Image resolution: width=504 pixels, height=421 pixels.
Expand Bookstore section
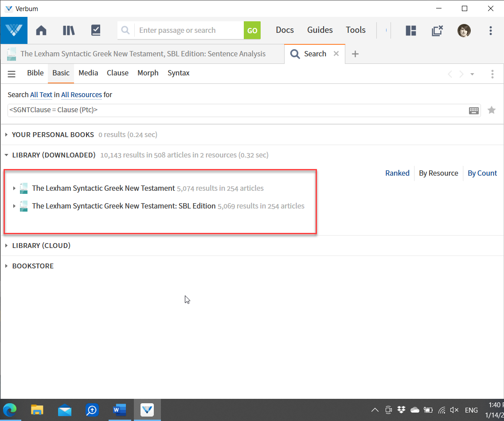point(6,266)
